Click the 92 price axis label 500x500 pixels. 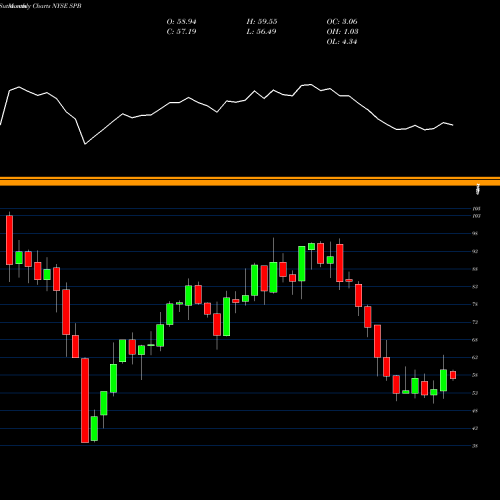click(x=475, y=251)
